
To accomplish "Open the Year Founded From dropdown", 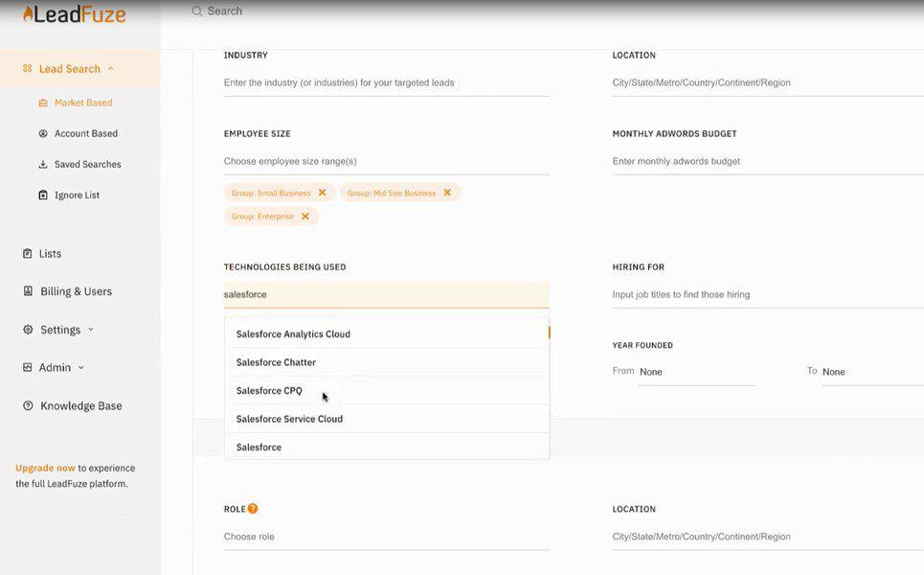I will (x=696, y=372).
